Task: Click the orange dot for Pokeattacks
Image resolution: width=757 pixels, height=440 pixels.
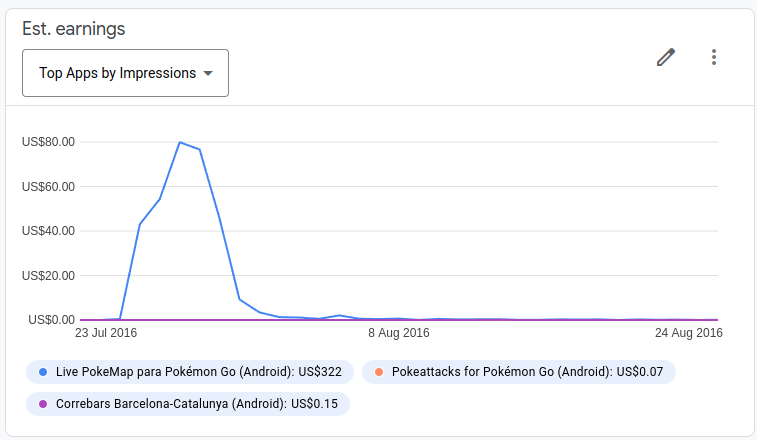Action: pyautogui.click(x=379, y=372)
